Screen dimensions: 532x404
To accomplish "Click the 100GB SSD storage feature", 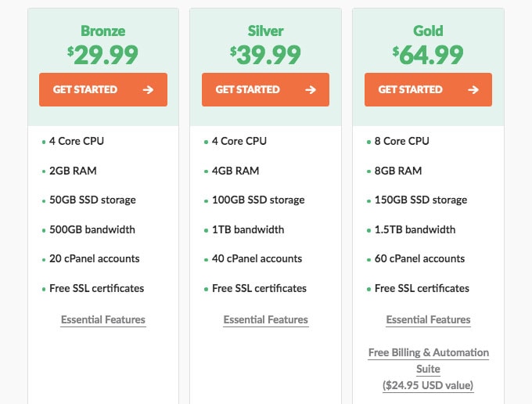I will coord(258,200).
